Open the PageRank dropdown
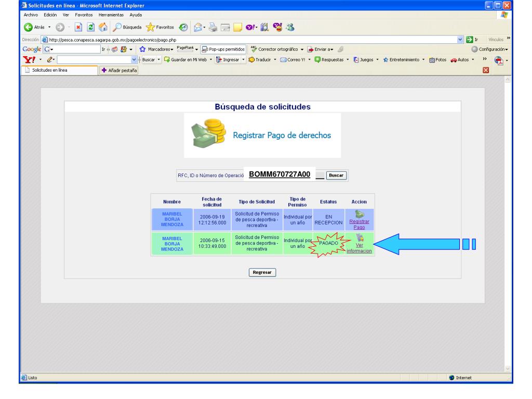Image resolution: width=532 pixels, height=399 pixels. pos(187,49)
